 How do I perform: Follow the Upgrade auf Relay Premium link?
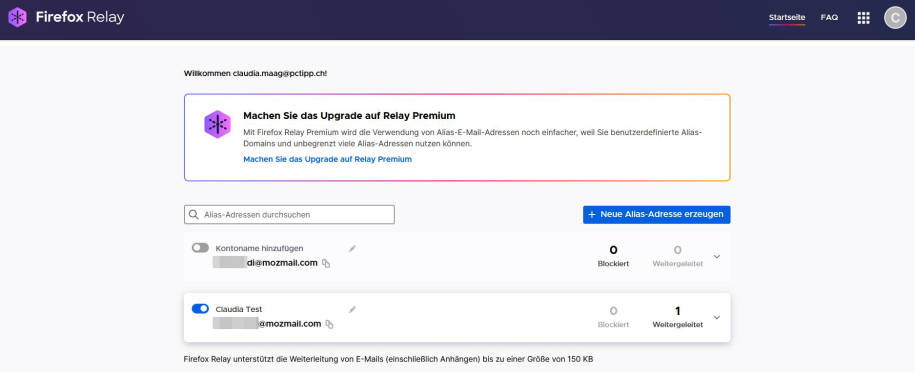click(x=327, y=159)
